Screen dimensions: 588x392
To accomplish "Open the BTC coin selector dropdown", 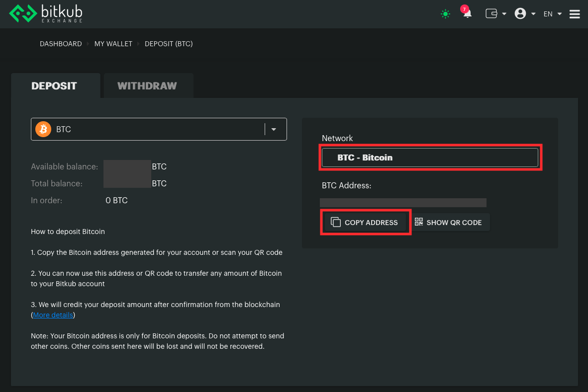I will tap(159, 129).
